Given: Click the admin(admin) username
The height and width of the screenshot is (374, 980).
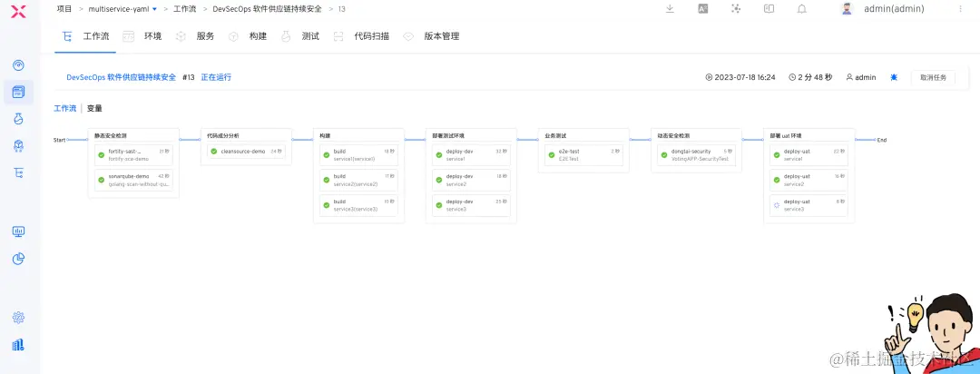Looking at the screenshot, I should click(895, 9).
